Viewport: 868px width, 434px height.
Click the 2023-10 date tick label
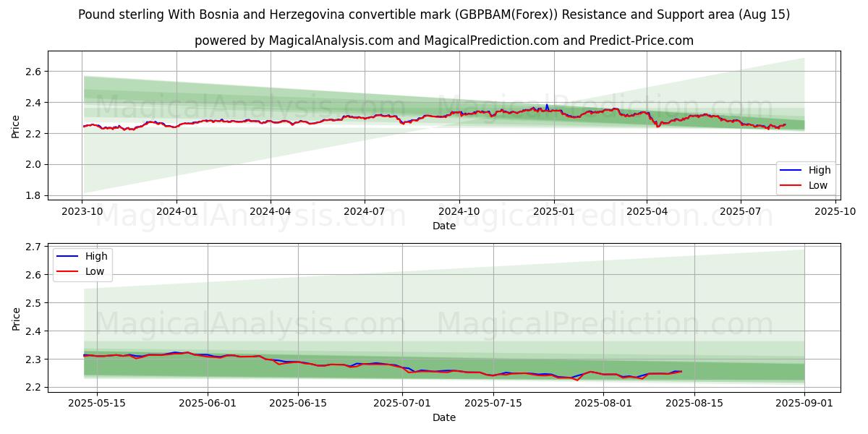point(82,211)
